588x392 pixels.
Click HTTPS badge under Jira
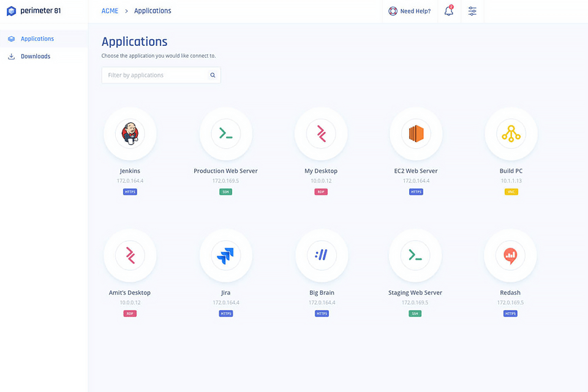click(x=226, y=314)
